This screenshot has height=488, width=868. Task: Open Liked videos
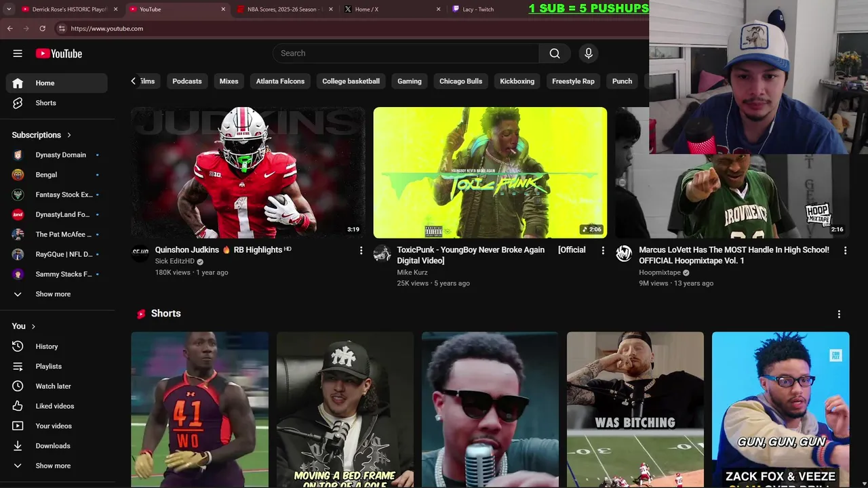click(x=56, y=406)
